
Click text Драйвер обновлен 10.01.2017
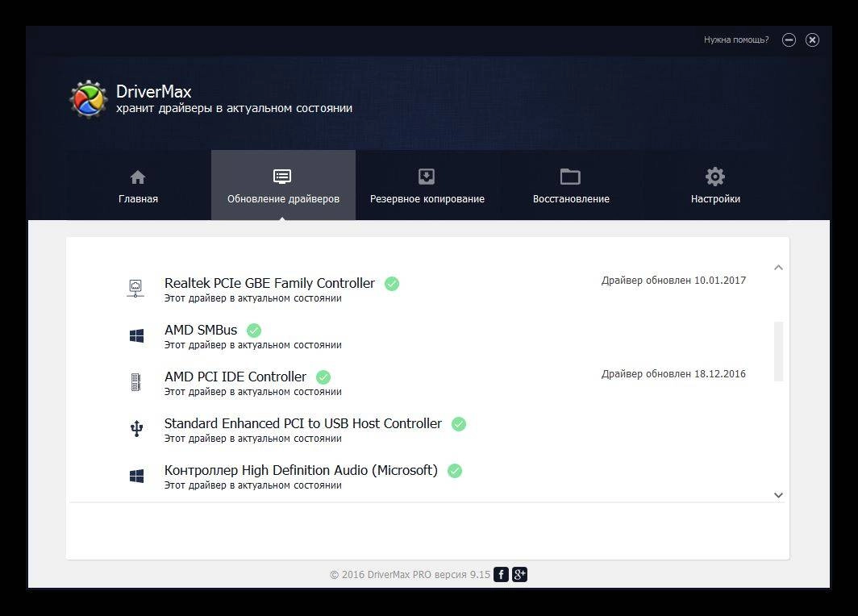(673, 281)
